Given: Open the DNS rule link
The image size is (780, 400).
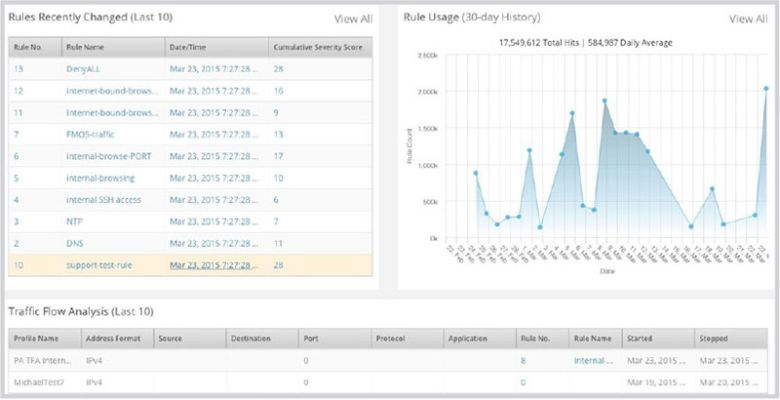Looking at the screenshot, I should click(75, 243).
